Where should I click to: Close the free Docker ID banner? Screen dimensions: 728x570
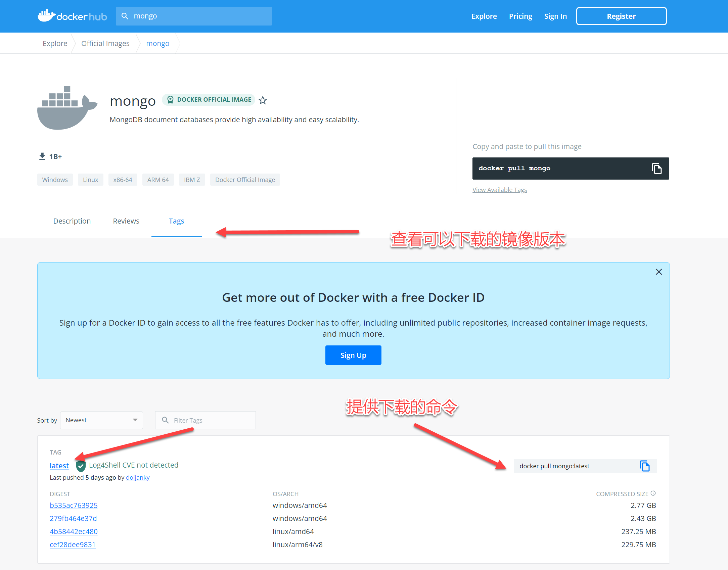[x=659, y=272]
